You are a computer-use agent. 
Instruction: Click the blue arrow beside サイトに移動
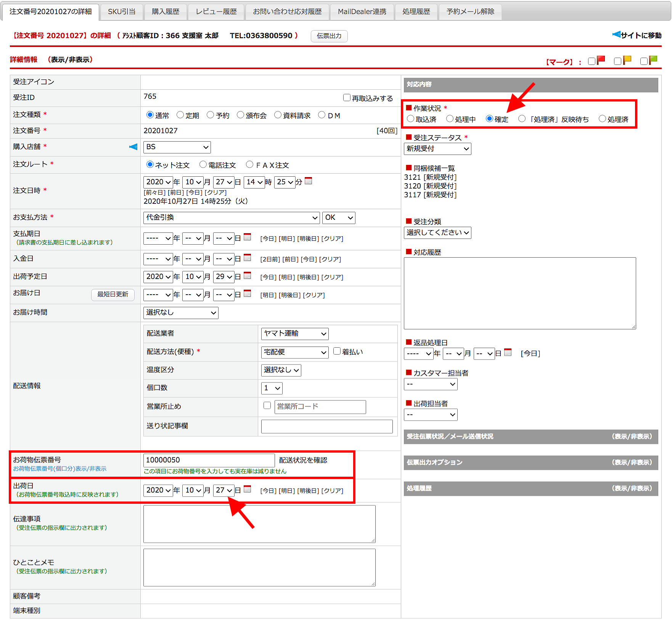[x=616, y=35]
